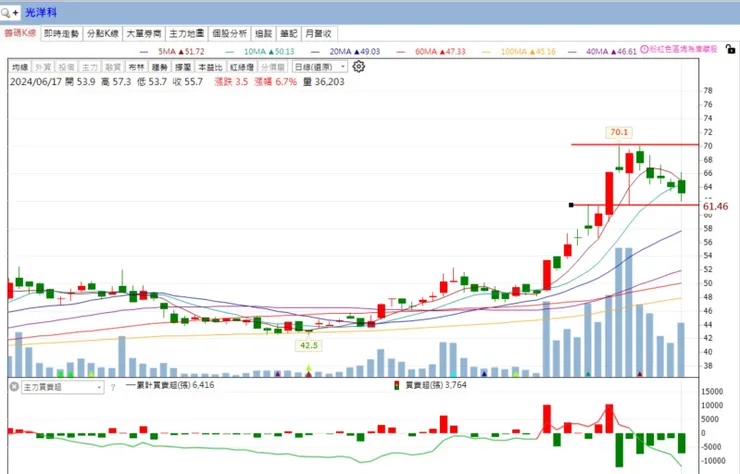Viewport: 740px width, 474px height.
Task: Toggle the 本益比 overlay button
Action: point(210,67)
